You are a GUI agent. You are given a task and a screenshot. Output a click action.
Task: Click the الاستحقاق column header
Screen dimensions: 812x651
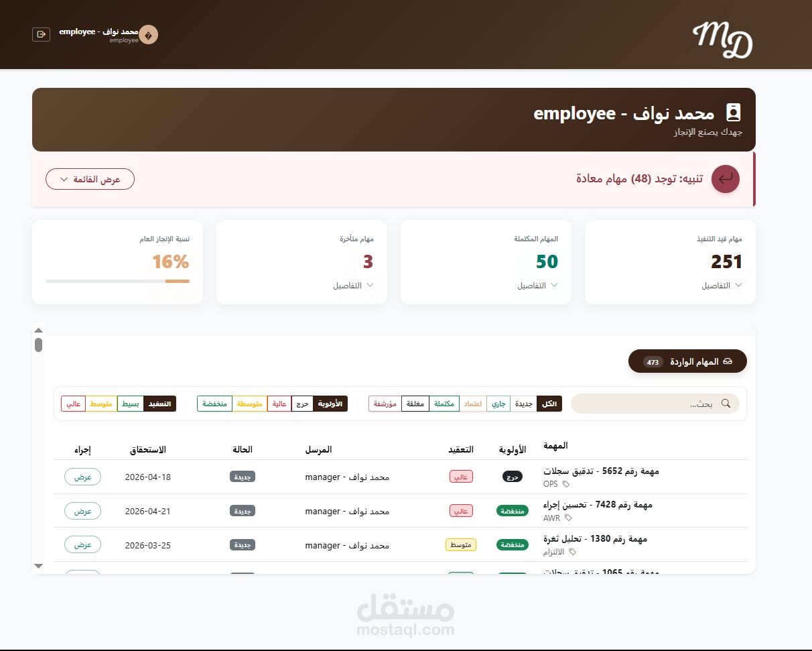tap(147, 449)
